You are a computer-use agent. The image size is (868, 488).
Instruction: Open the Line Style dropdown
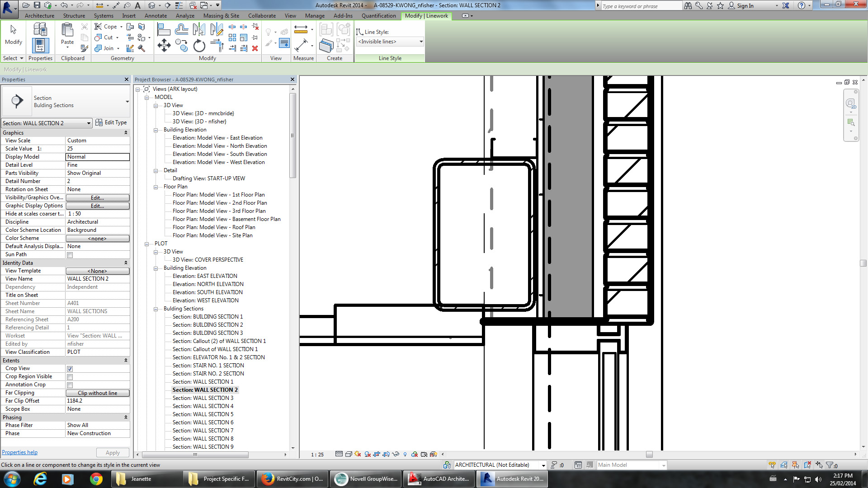point(421,42)
